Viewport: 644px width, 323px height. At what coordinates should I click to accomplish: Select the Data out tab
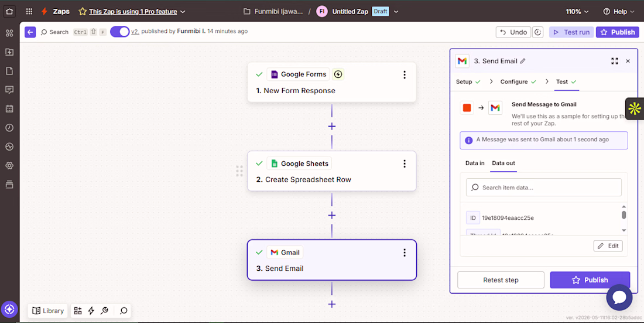coord(503,163)
